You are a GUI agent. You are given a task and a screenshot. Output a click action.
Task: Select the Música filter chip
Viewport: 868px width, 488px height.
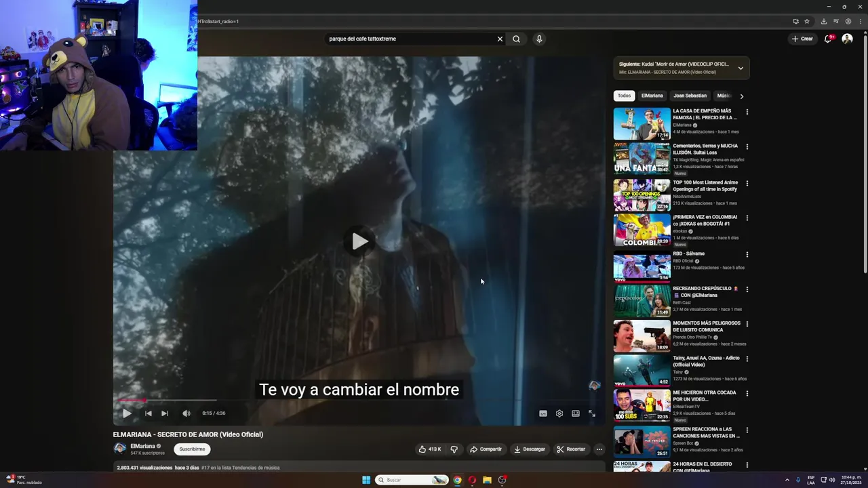[x=724, y=96]
